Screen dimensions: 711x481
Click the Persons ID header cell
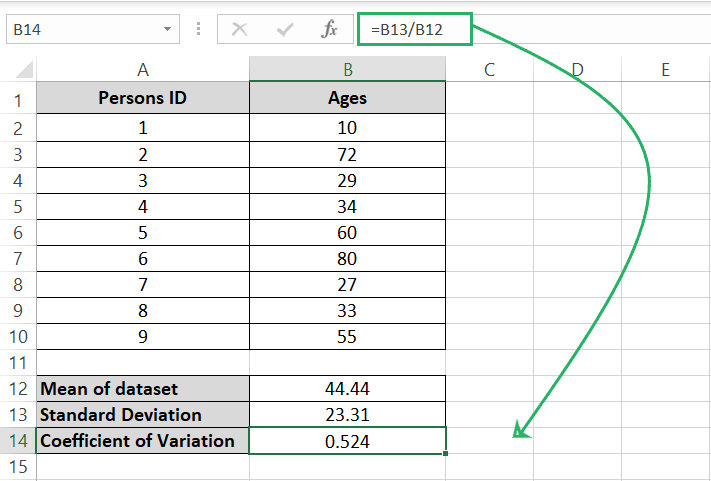click(x=143, y=99)
